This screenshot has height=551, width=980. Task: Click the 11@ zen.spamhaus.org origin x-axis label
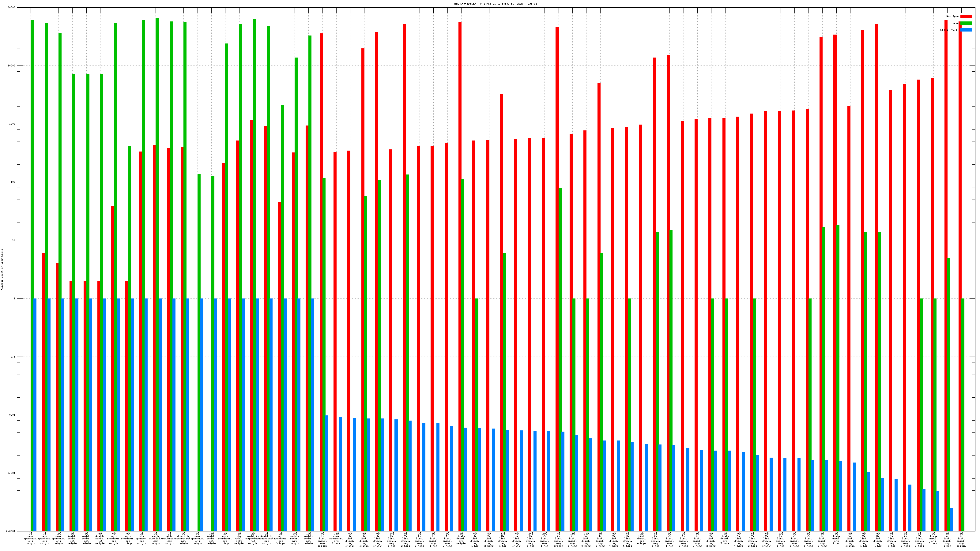point(58,539)
